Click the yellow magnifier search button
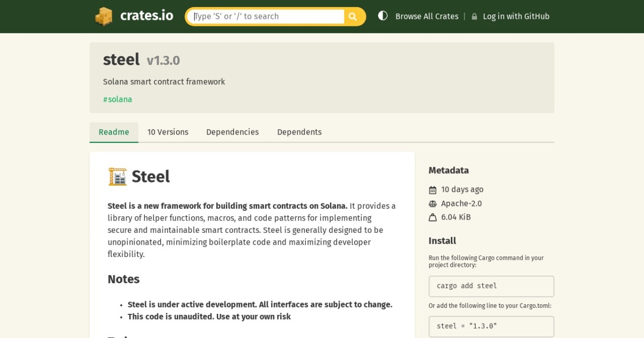 (x=353, y=17)
